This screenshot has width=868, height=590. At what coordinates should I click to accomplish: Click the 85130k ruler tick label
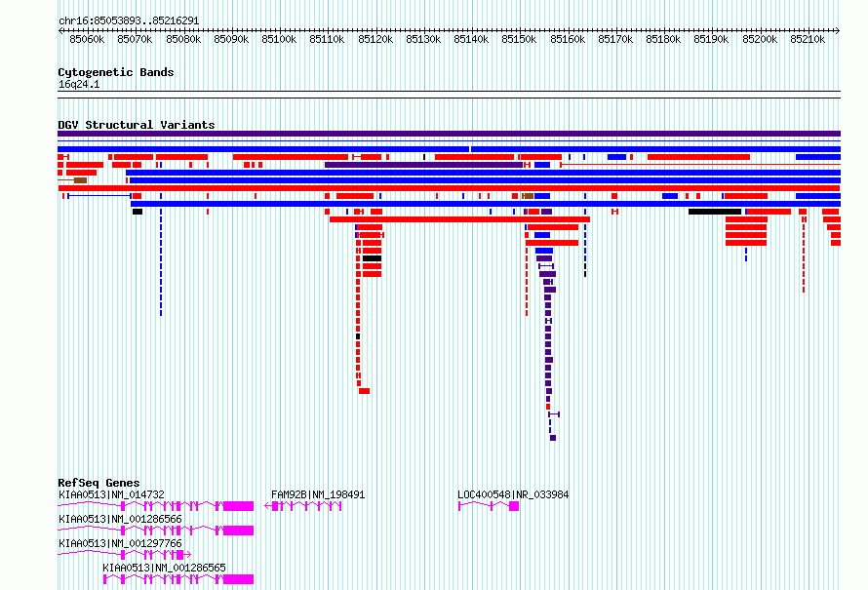click(423, 39)
